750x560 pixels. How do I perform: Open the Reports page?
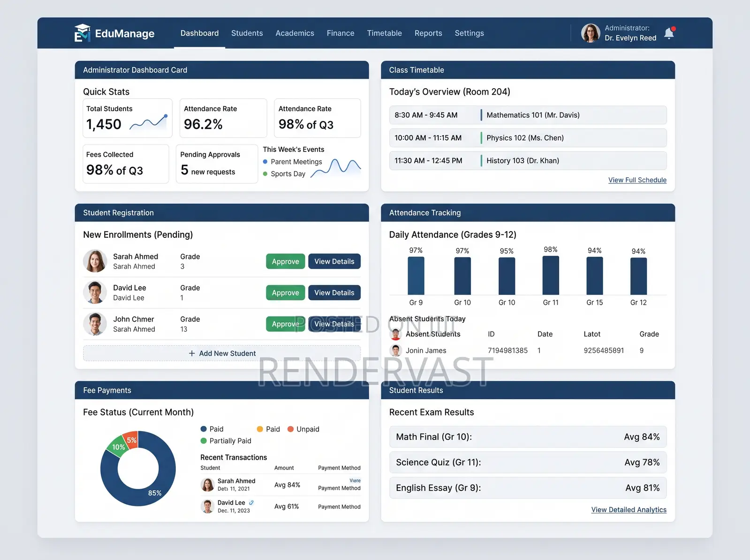click(428, 33)
